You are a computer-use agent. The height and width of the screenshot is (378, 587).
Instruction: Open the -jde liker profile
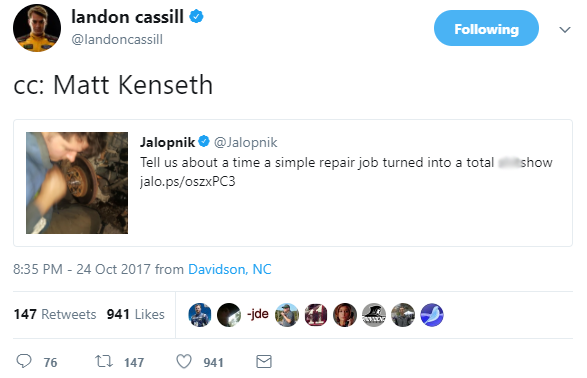[258, 314]
